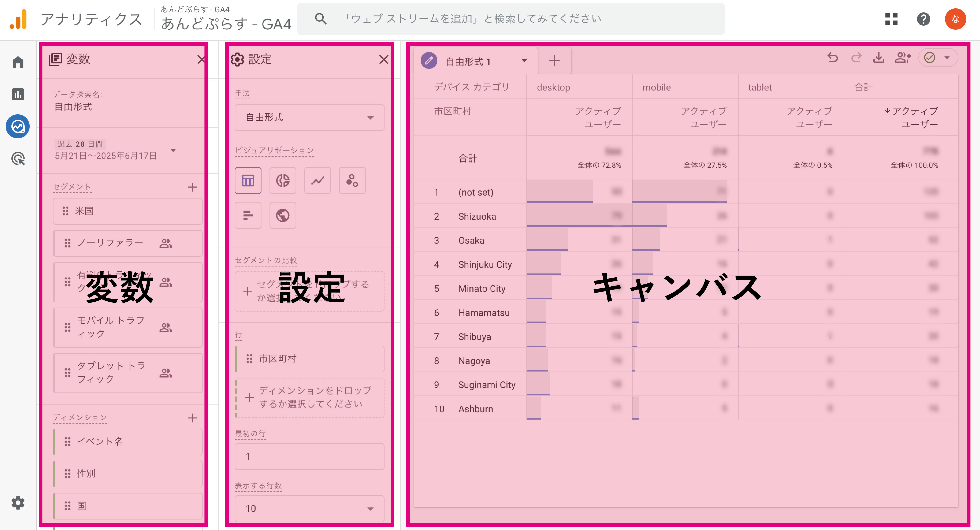Select the イベント名 dimension

[127, 441]
